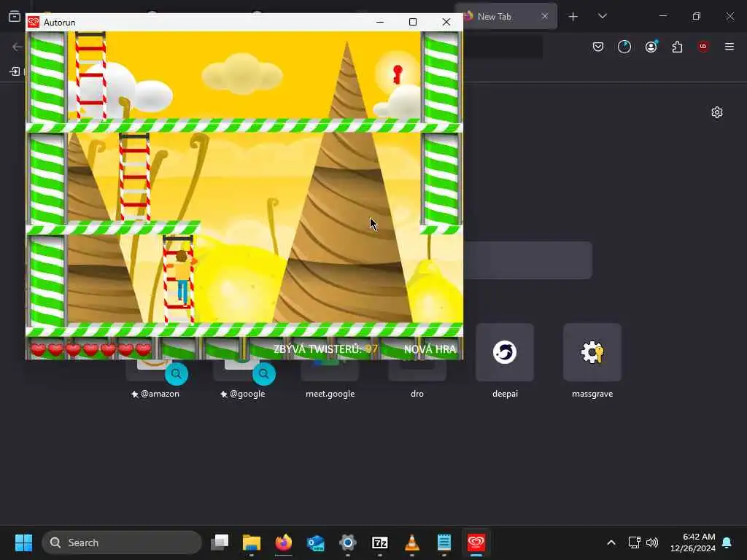Open Outlook from the taskbar
Image resolution: width=747 pixels, height=560 pixels.
pyautogui.click(x=315, y=542)
